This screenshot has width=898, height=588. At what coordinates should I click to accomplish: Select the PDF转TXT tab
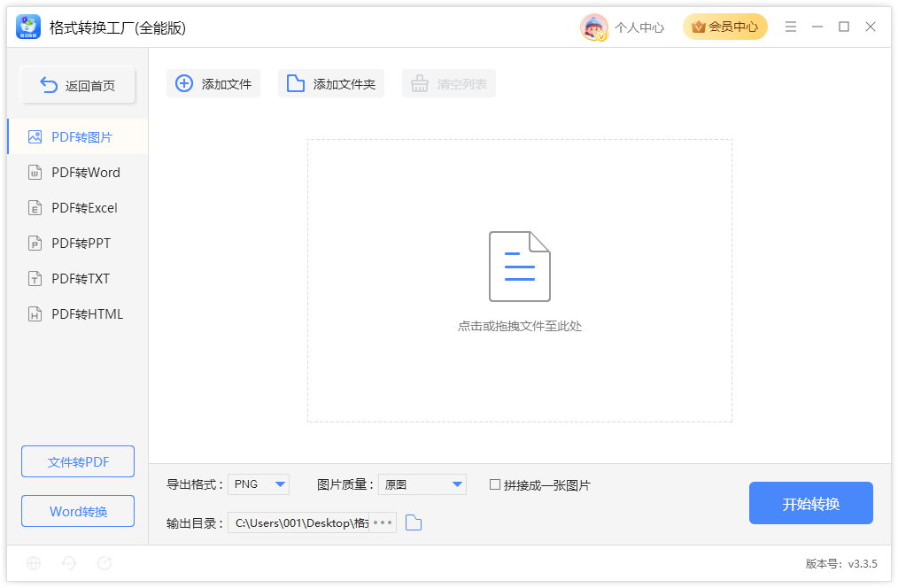pos(78,279)
